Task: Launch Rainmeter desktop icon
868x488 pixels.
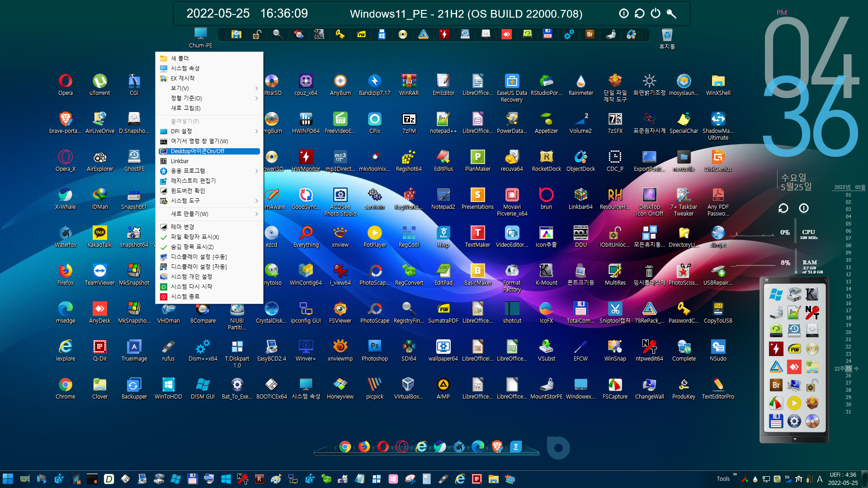Action: coord(581,84)
